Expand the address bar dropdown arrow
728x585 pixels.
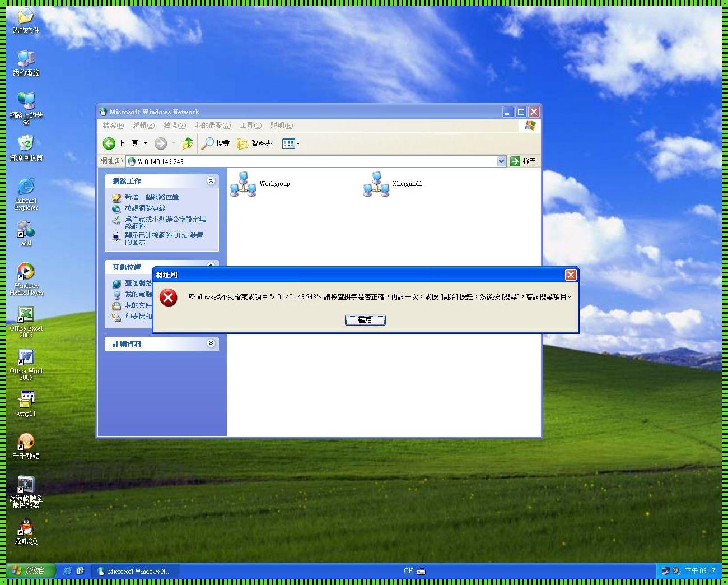pos(501,161)
